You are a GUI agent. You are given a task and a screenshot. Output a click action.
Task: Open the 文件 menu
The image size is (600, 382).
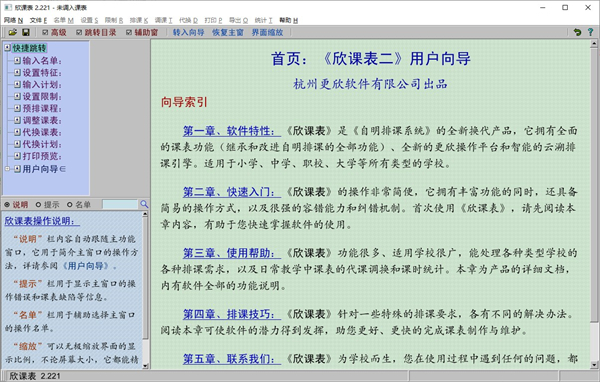[38, 20]
